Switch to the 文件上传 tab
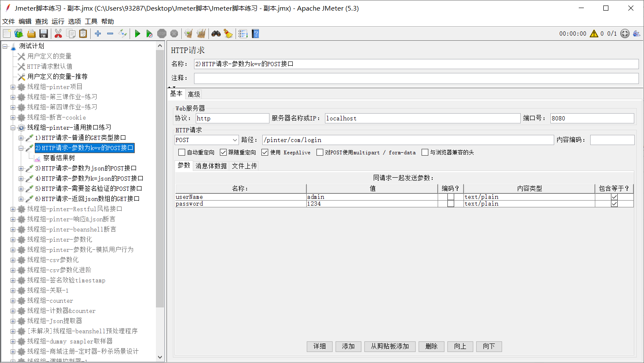 pos(244,166)
